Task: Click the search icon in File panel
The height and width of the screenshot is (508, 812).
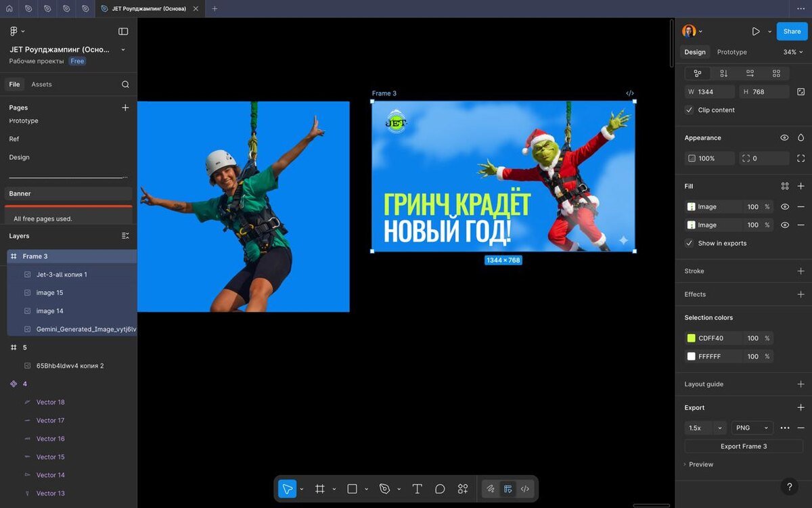Action: [125, 85]
